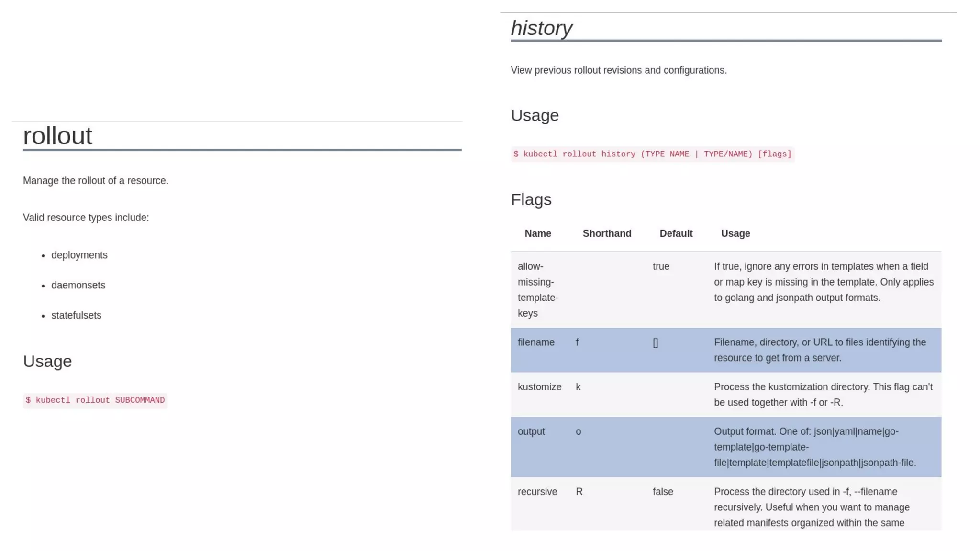The height and width of the screenshot is (551, 980).
Task: Click the 'Name' column header
Action: pyautogui.click(x=537, y=233)
